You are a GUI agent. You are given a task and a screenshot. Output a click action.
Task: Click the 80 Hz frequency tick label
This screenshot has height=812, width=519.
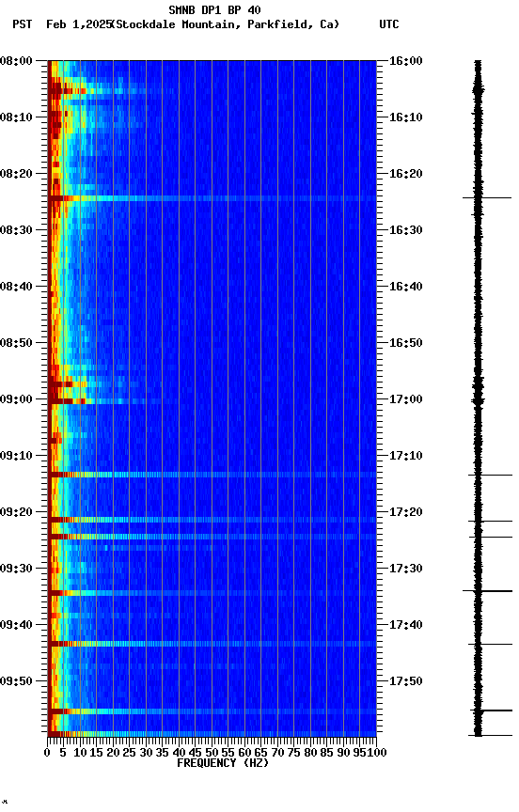[x=310, y=753]
